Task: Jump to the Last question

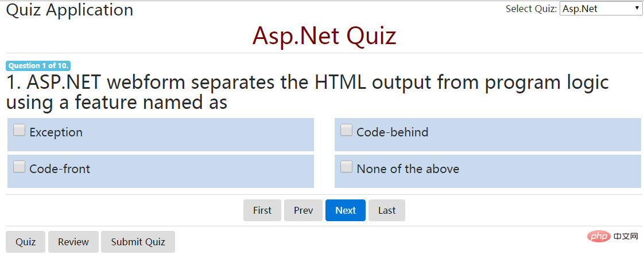Action: tap(387, 210)
